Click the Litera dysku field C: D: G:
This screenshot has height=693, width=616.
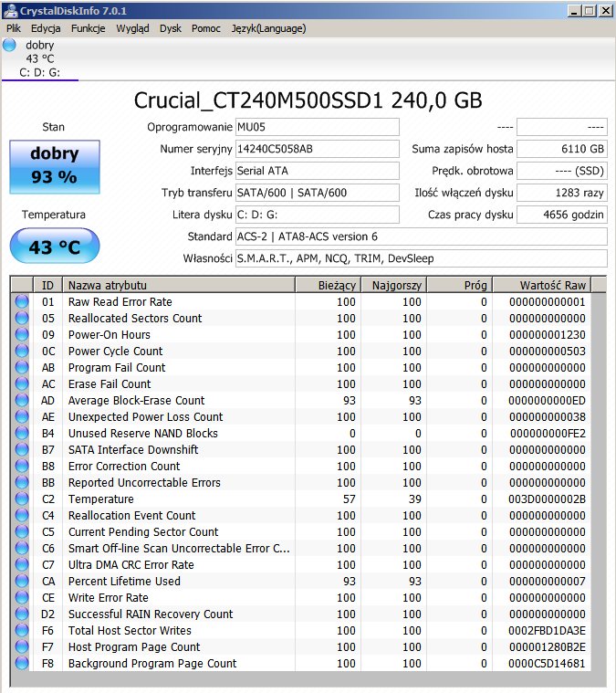318,215
